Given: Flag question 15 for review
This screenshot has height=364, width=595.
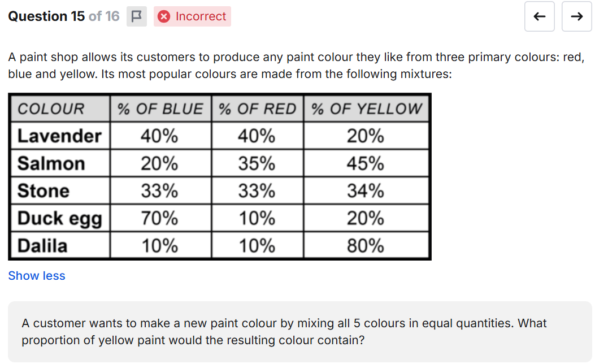Looking at the screenshot, I should (x=136, y=16).
